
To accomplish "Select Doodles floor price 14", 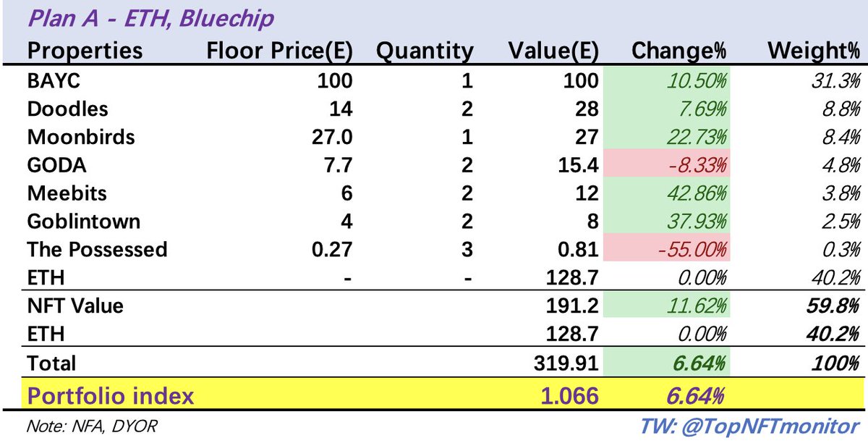I will [340, 109].
